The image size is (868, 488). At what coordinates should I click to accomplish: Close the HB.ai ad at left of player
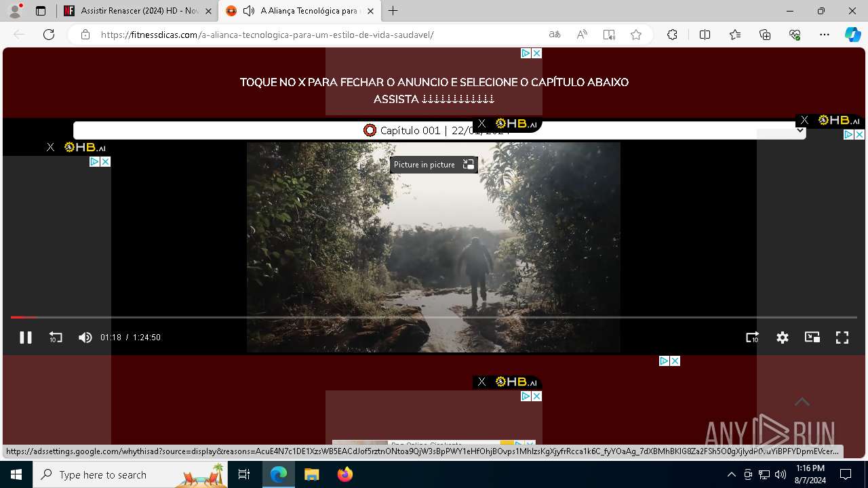click(50, 147)
